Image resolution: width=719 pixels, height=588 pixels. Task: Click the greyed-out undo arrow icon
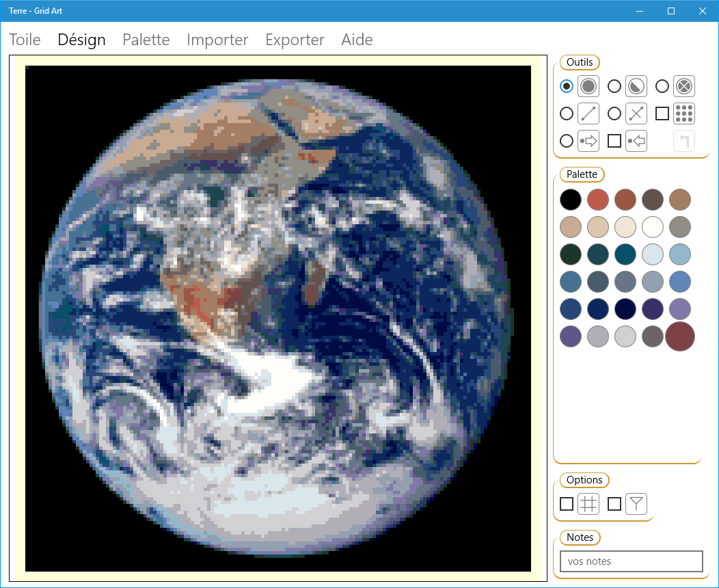[x=684, y=141]
